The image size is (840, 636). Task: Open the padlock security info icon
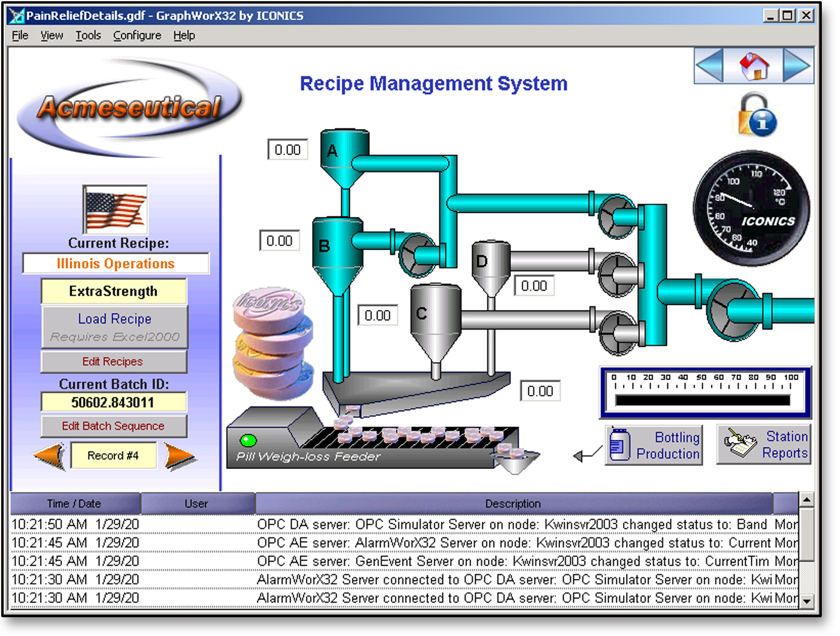756,114
